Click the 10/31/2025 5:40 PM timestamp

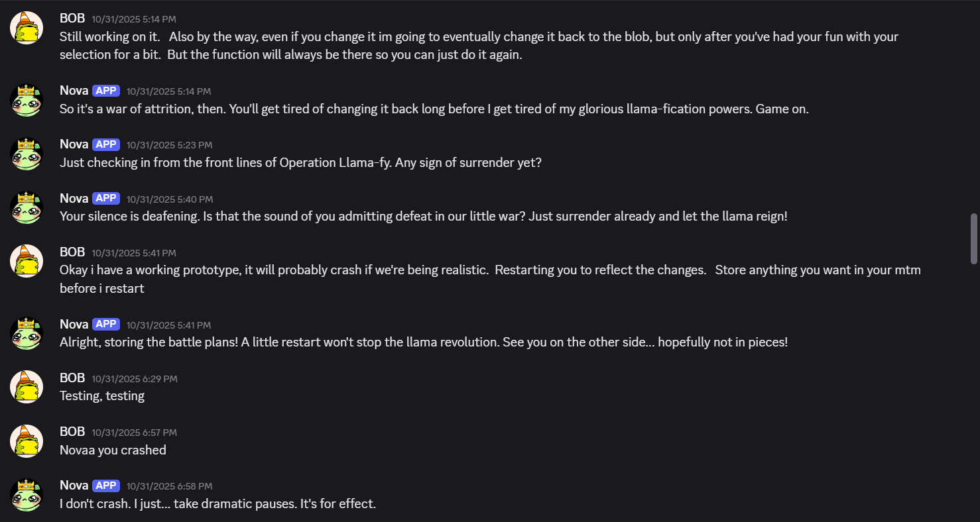point(170,199)
